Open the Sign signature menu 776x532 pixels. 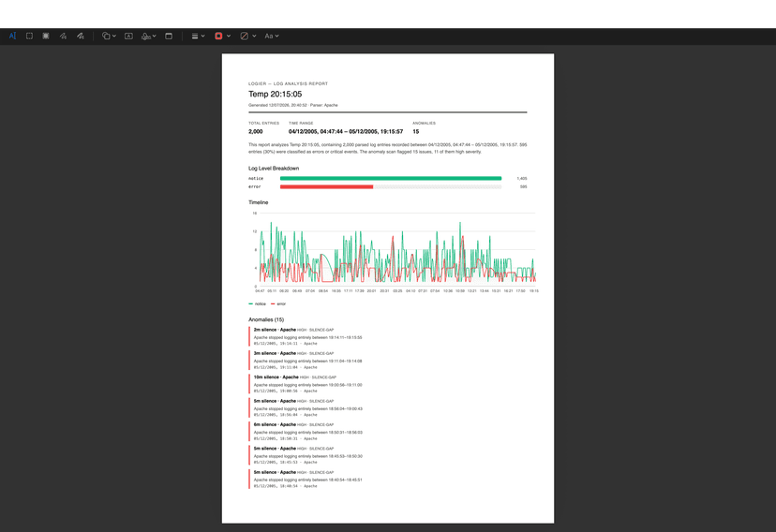pyautogui.click(x=148, y=36)
